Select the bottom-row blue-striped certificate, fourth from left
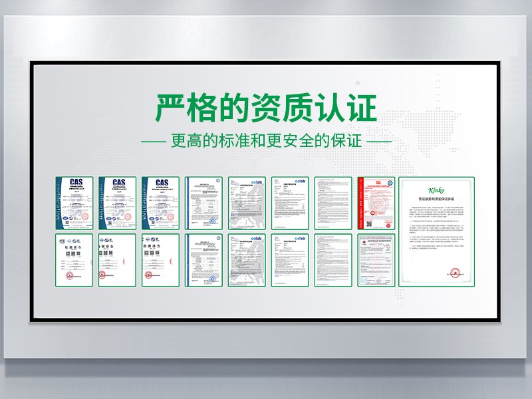This screenshot has height=399, width=532. [203, 260]
